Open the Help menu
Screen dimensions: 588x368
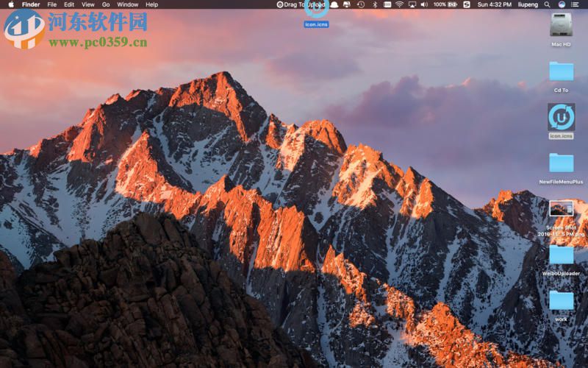click(x=151, y=4)
